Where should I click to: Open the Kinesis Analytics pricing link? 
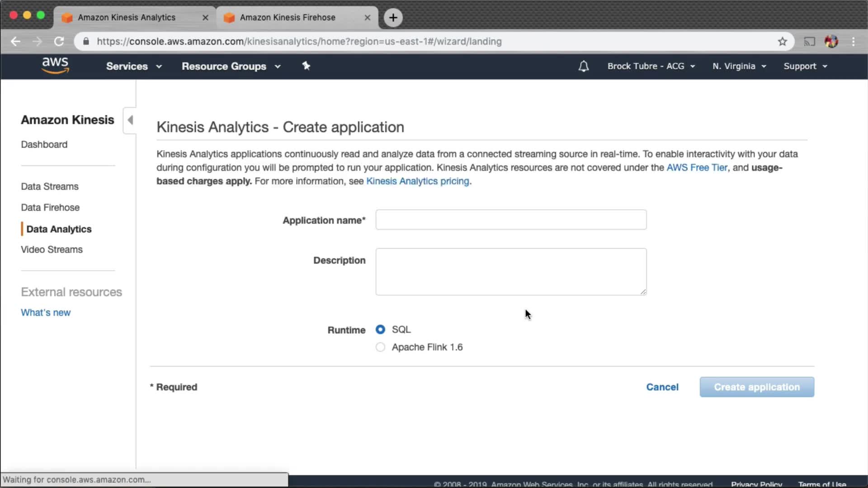pos(417,181)
